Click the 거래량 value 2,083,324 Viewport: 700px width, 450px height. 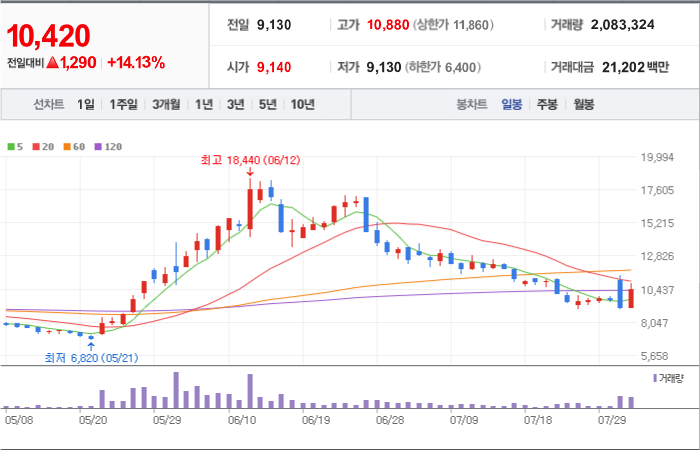coord(622,25)
